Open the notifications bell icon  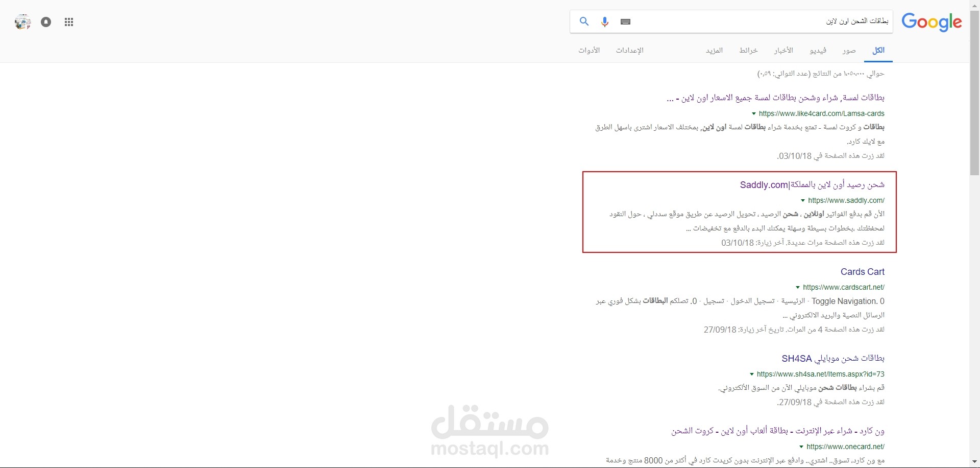(46, 22)
